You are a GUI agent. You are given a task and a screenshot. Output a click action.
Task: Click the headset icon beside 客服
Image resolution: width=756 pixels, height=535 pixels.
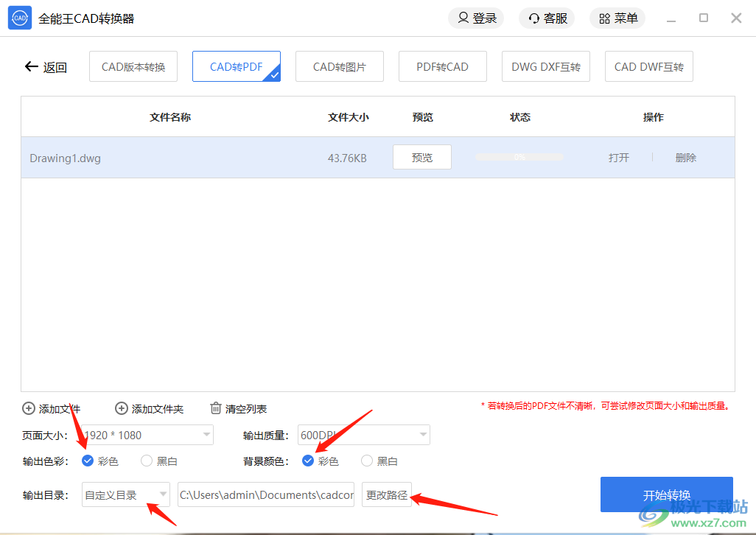(x=533, y=18)
